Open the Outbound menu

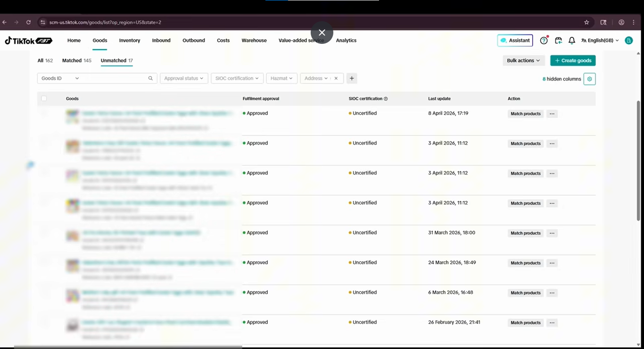point(194,41)
